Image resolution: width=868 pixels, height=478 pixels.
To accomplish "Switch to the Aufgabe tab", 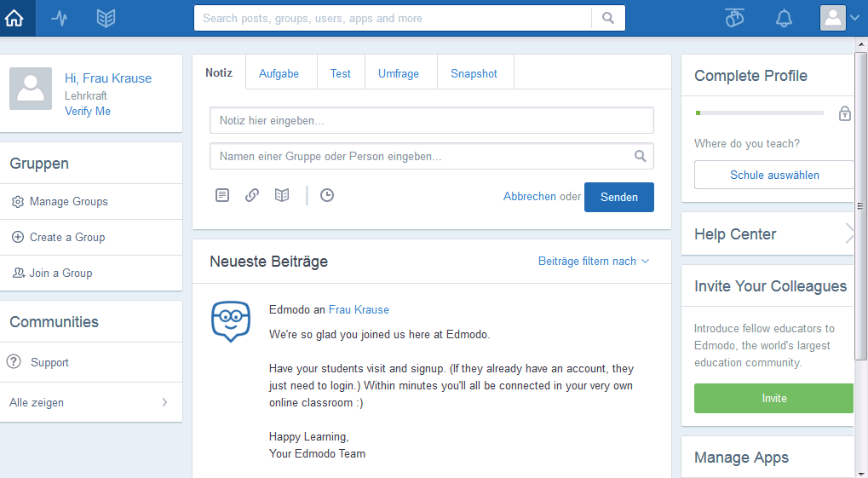I will pyautogui.click(x=279, y=73).
